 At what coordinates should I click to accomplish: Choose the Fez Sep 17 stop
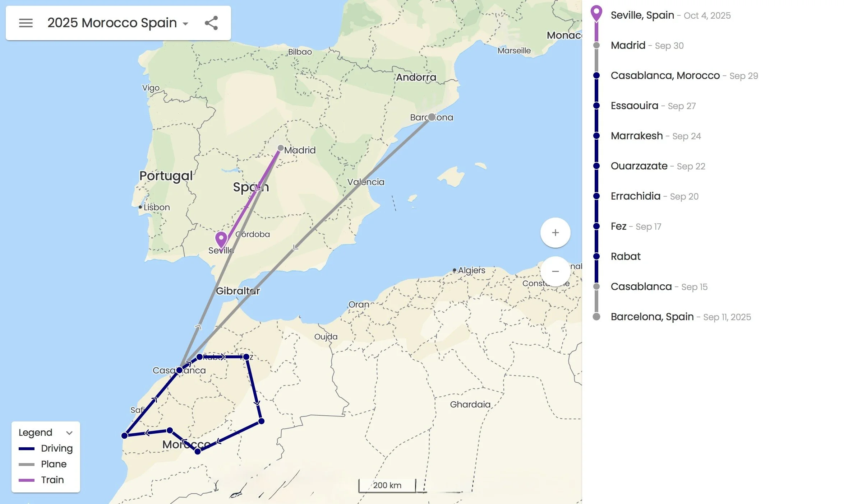tap(618, 226)
